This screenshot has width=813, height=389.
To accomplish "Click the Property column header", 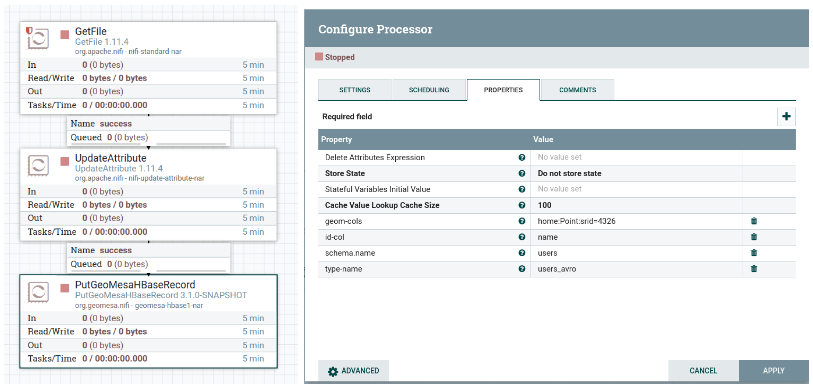I will (337, 140).
